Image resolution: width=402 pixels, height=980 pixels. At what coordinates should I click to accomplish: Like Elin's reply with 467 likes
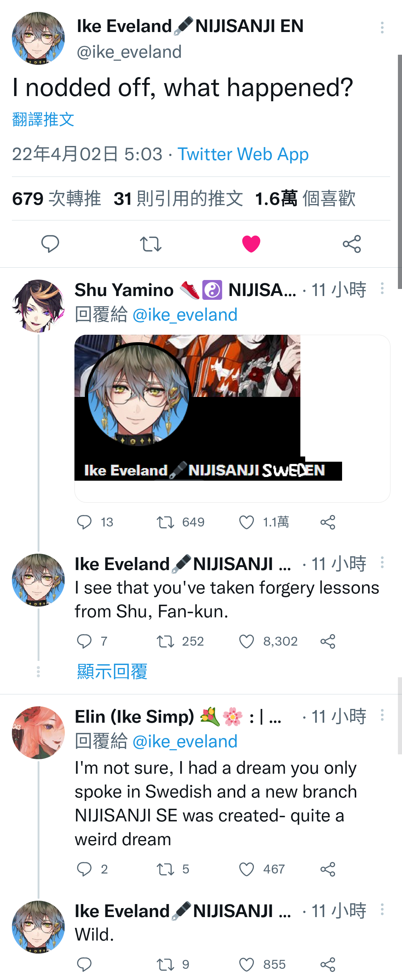246,869
